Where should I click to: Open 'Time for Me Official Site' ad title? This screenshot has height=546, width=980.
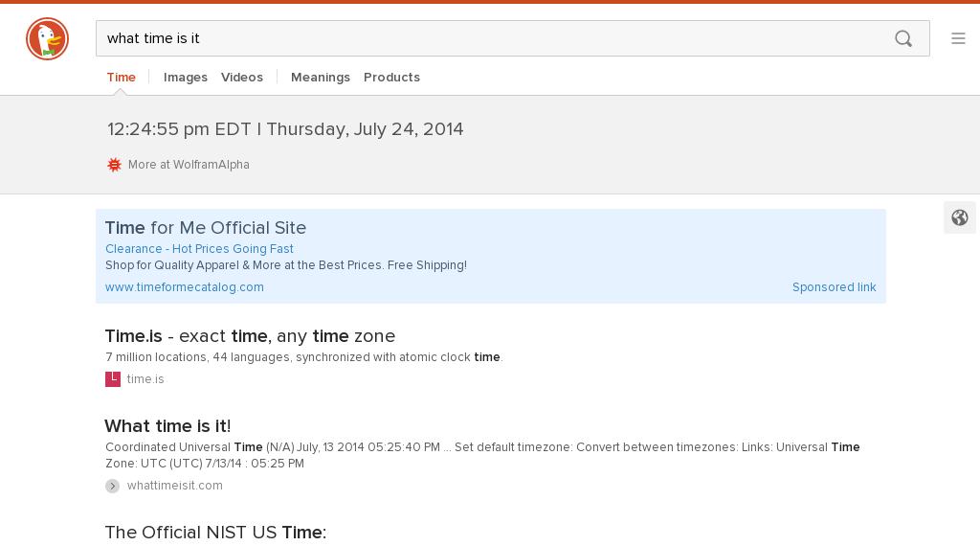206,228
